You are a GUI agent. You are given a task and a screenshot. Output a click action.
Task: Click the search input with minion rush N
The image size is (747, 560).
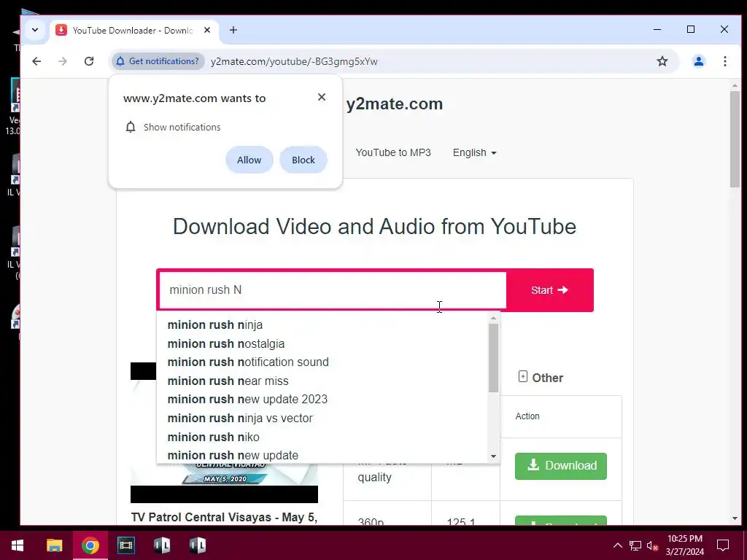333,290
